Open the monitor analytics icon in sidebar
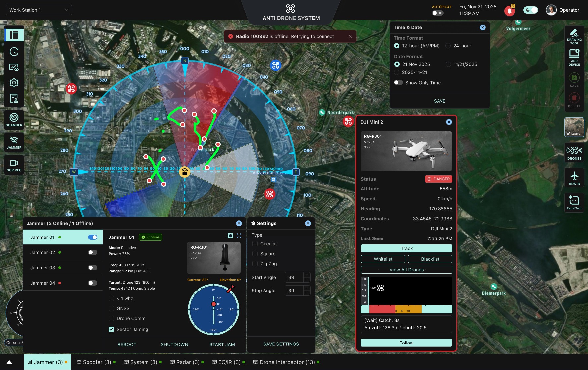The width and height of the screenshot is (588, 370). tap(14, 67)
